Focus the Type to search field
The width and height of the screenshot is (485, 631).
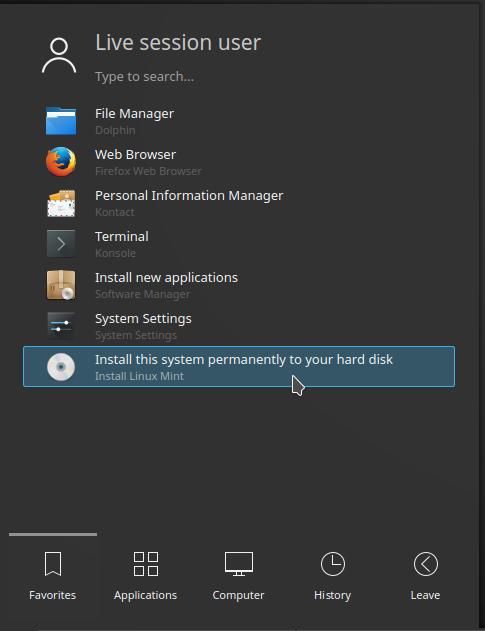144,76
